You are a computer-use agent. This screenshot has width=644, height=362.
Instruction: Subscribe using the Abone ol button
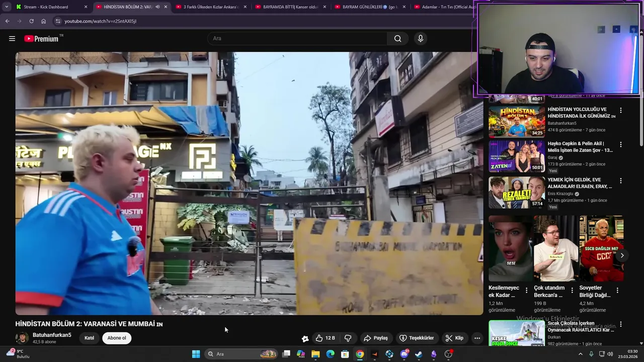coord(117,338)
